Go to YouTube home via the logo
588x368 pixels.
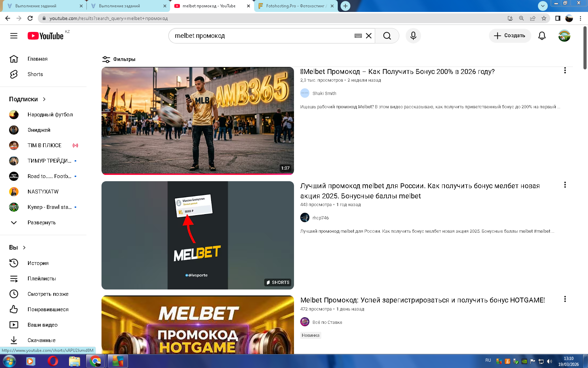pyautogui.click(x=45, y=36)
